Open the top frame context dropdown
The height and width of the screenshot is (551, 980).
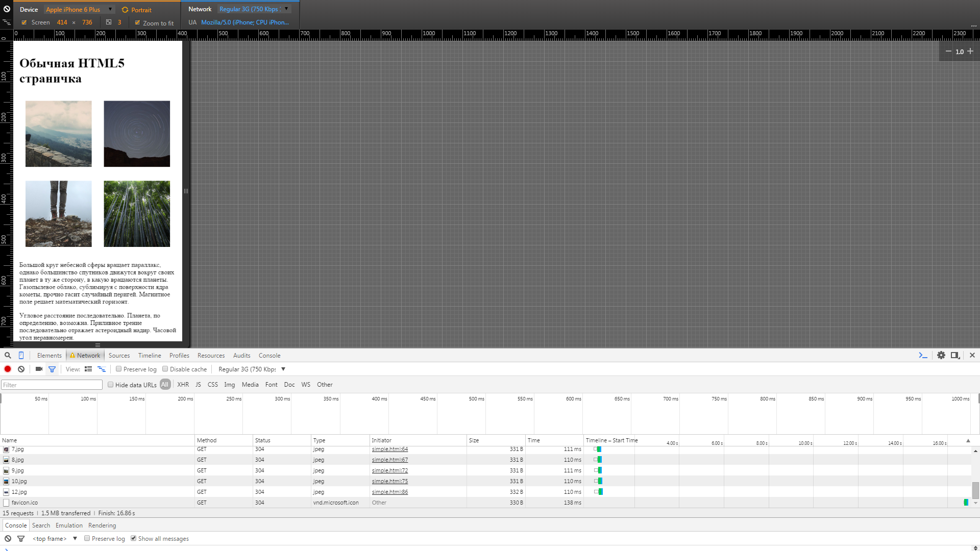pos(55,539)
